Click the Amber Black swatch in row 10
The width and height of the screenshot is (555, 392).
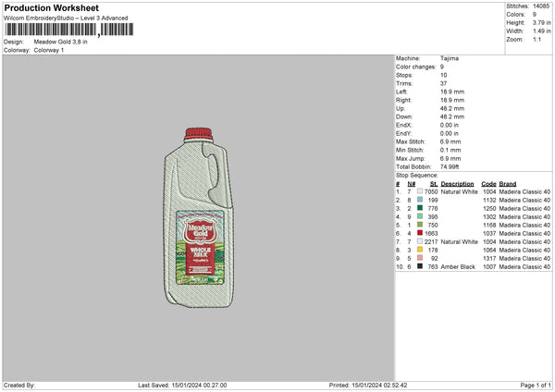click(420, 266)
